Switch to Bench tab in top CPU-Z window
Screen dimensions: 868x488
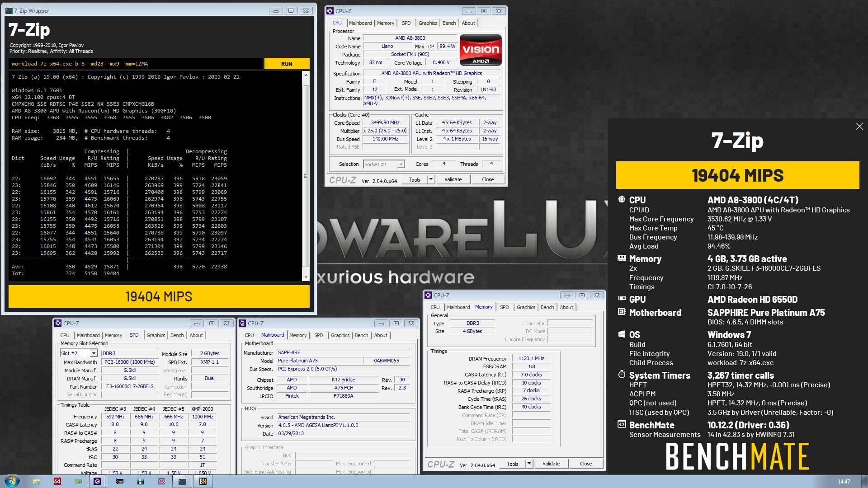coord(449,23)
